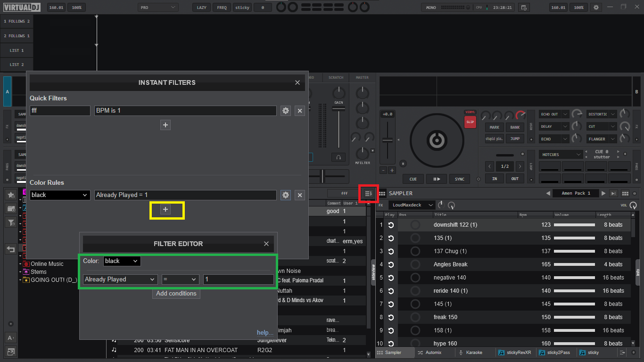Viewport: 644px width, 362px height.
Task: Adjust volume bar for downshift 122 (1) sample
Action: (574, 225)
